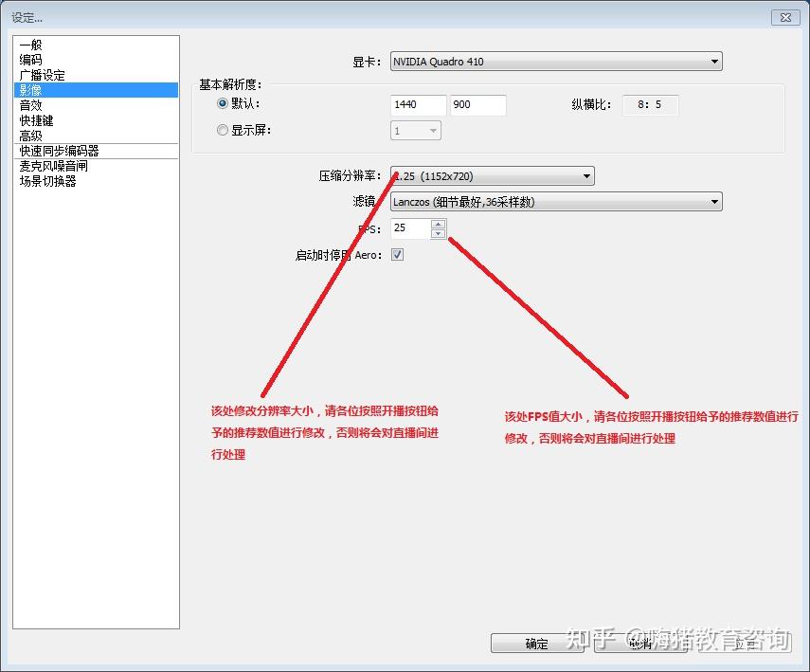Open the 快捷键 settings page
Viewport: 810px width, 672px height.
tap(96, 120)
